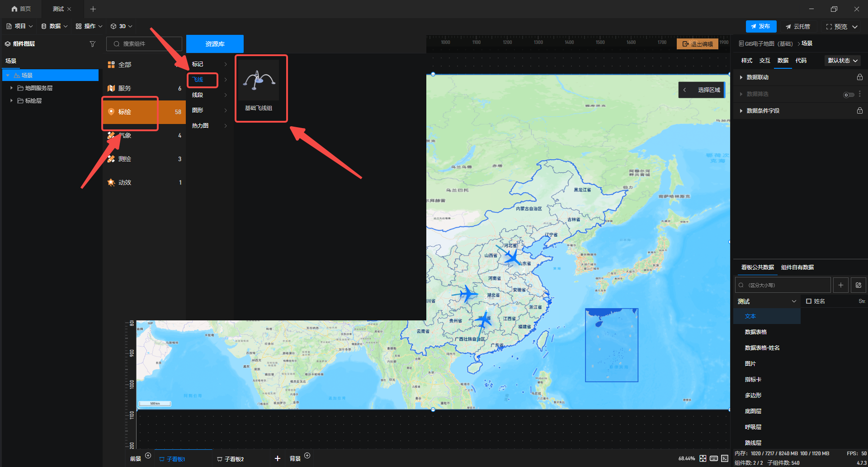This screenshot has width=868, height=467.
Task: Toggle the lock on 数据条件字段
Action: click(x=860, y=111)
